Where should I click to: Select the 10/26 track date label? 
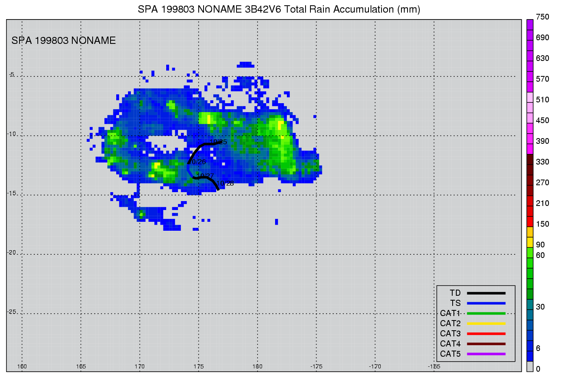[197, 162]
